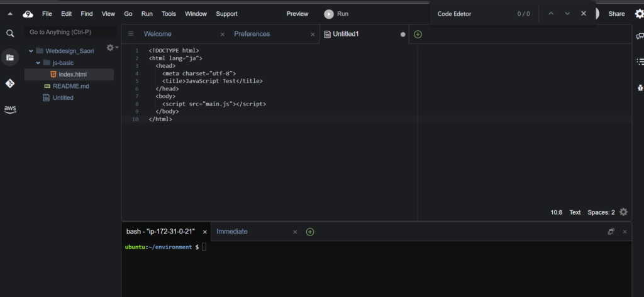Open the Environment file tree panel icon

tap(10, 57)
